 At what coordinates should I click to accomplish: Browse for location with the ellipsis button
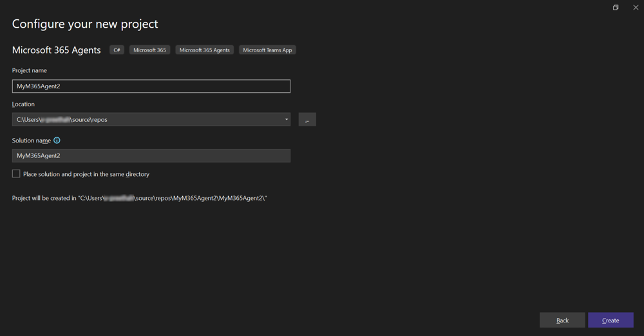[x=307, y=119]
